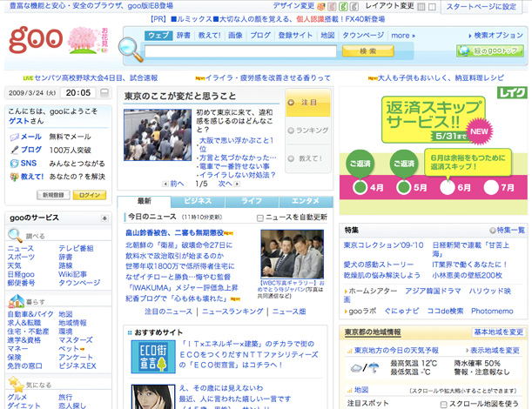Select the gray g design theme
The width and height of the screenshot is (532, 409).
click(x=354, y=6)
